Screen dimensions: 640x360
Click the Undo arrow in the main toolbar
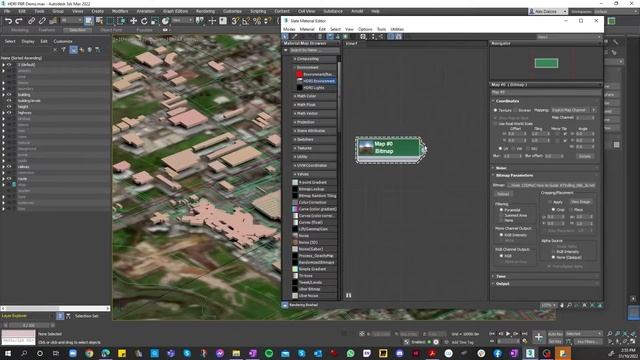tap(8, 21)
